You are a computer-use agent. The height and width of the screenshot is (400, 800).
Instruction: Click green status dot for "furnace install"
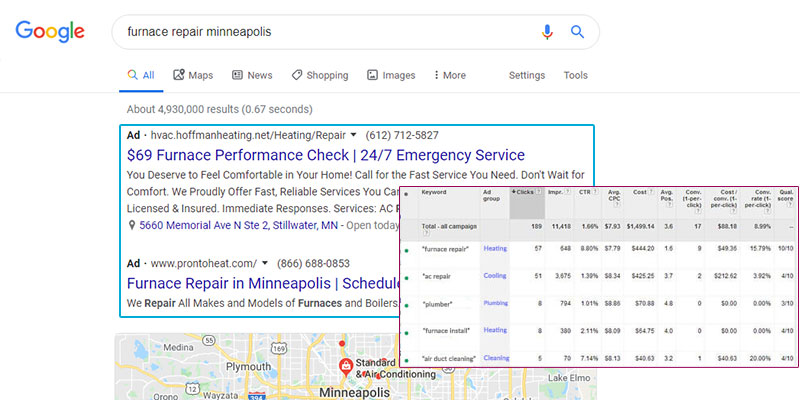(x=406, y=333)
